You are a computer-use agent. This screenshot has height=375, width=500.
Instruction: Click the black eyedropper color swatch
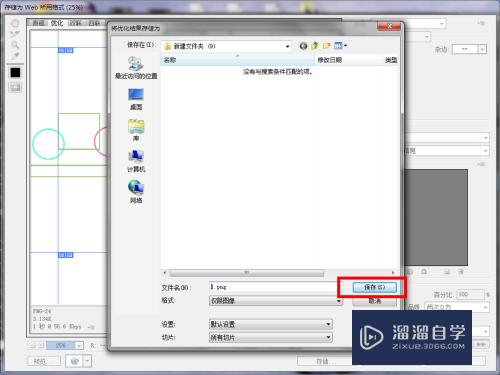pos(15,72)
